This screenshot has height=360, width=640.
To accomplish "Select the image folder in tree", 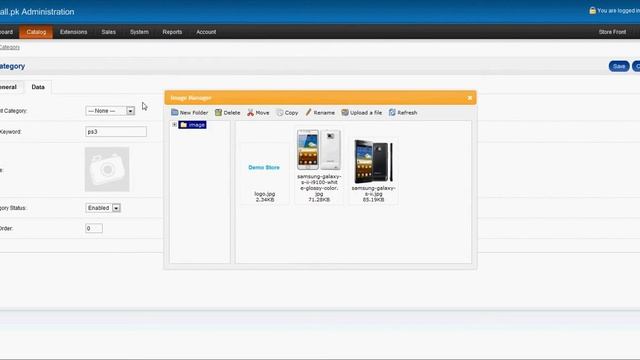I will (192, 124).
